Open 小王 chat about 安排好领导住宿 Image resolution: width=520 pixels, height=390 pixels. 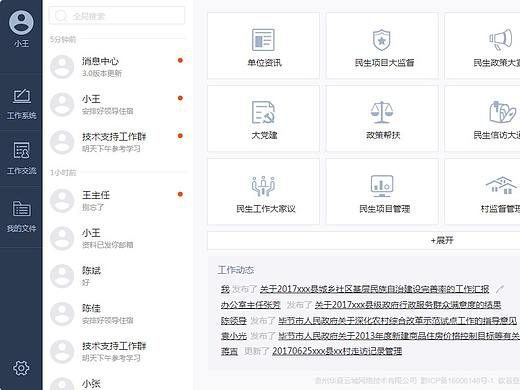tap(117, 104)
